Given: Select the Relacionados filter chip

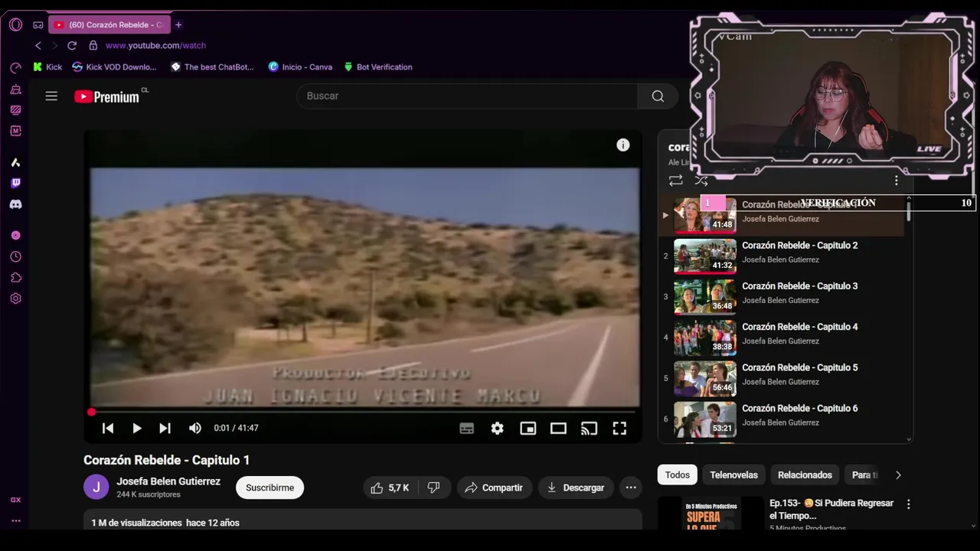Looking at the screenshot, I should [805, 475].
